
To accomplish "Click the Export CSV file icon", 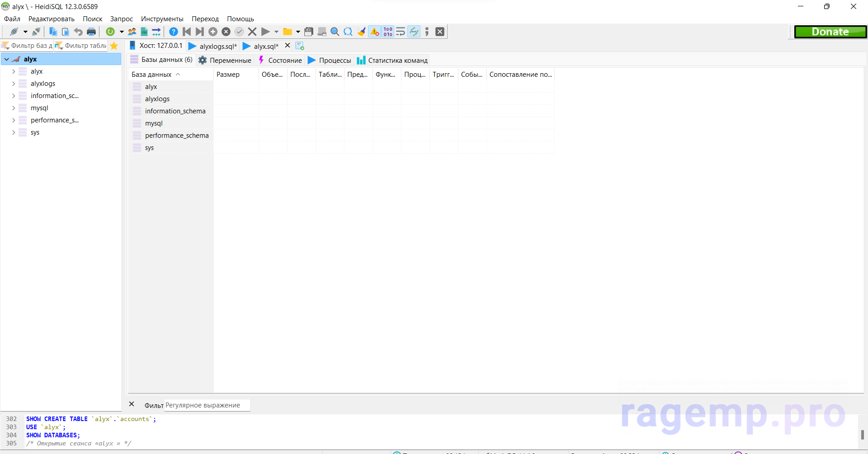I will (144, 32).
